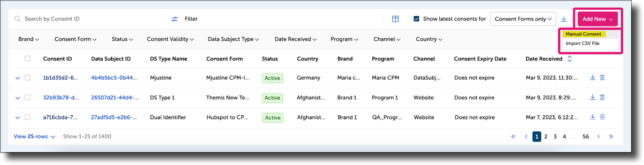Go to previous page arrow
Screen dimensions: 644x165
pyautogui.click(x=526, y=137)
